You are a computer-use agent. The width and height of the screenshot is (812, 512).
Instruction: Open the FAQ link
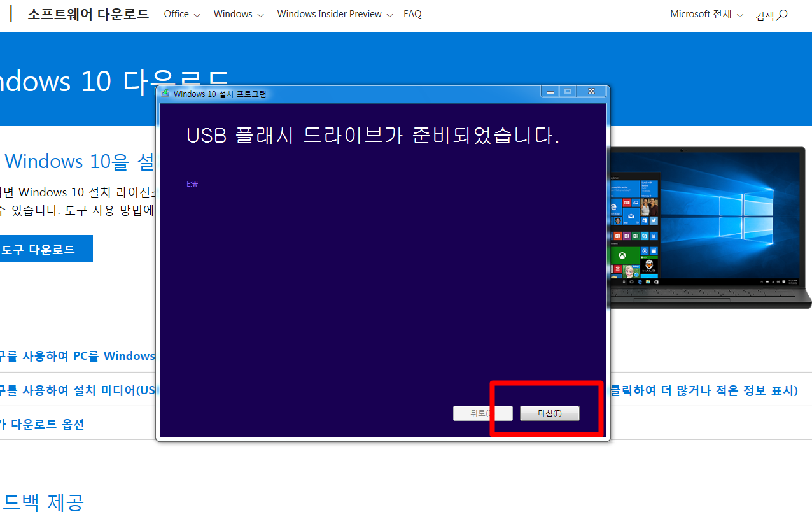pyautogui.click(x=412, y=14)
